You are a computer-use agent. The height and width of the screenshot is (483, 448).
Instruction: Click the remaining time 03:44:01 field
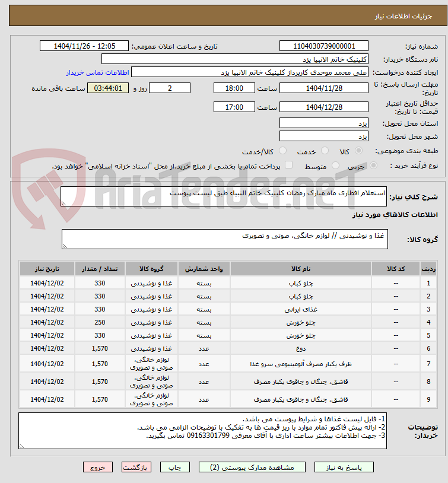[x=108, y=88]
